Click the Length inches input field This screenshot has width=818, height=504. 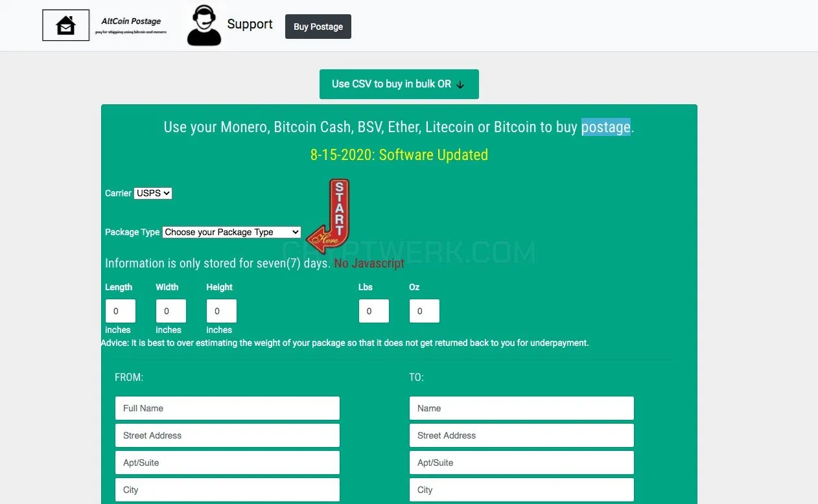click(121, 311)
